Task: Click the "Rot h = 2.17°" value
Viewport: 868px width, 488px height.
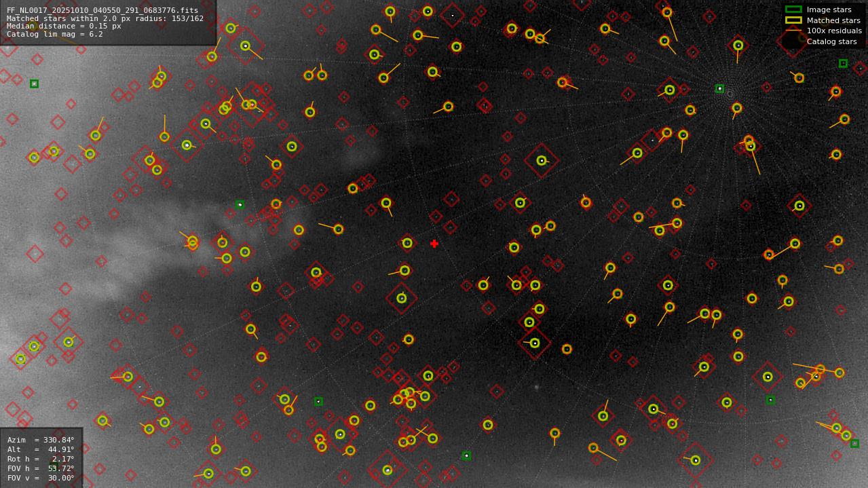Action: [41, 459]
